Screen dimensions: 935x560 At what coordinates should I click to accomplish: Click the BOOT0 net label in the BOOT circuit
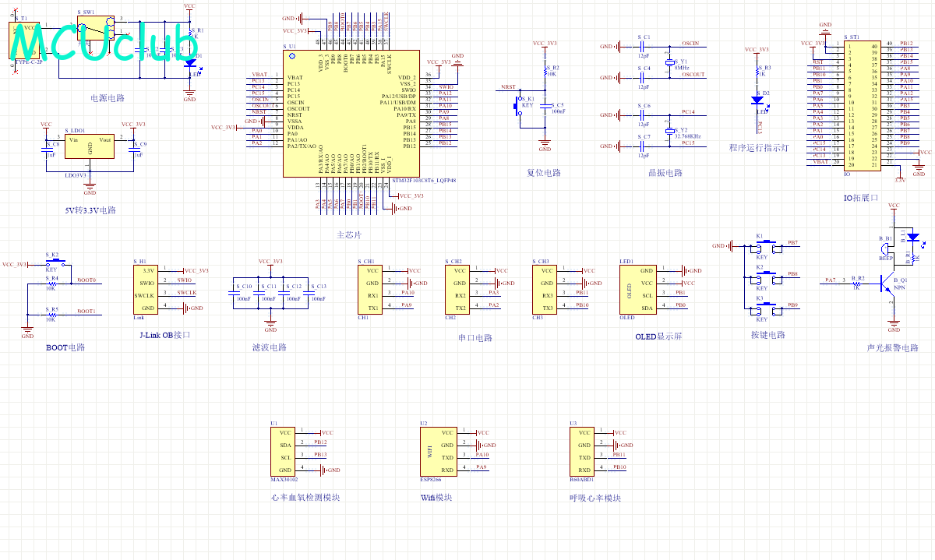click(86, 280)
